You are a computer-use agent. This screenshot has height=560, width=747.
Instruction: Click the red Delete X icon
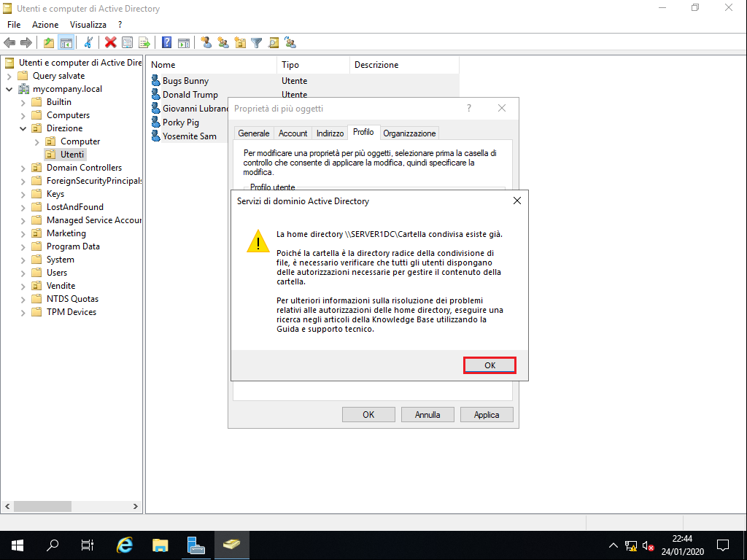(x=111, y=43)
